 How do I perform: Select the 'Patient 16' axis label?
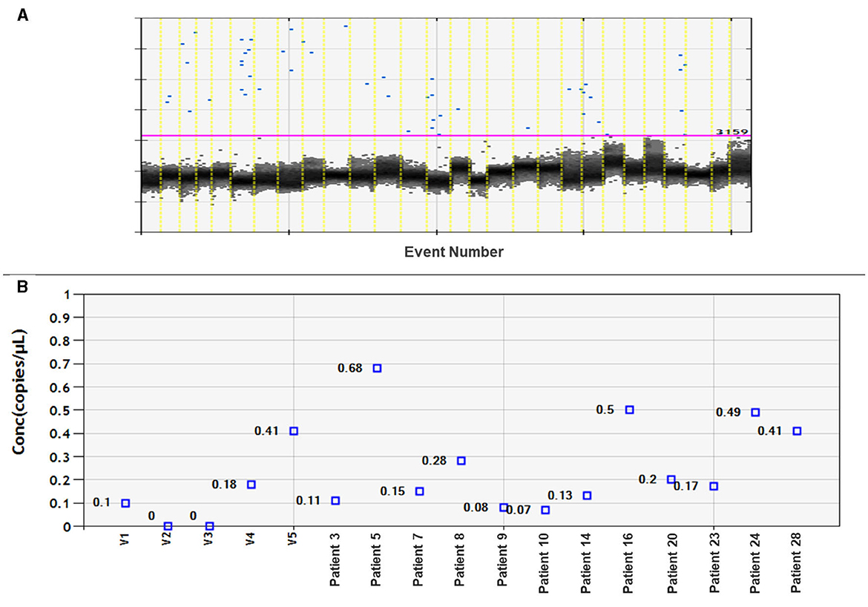tap(629, 563)
